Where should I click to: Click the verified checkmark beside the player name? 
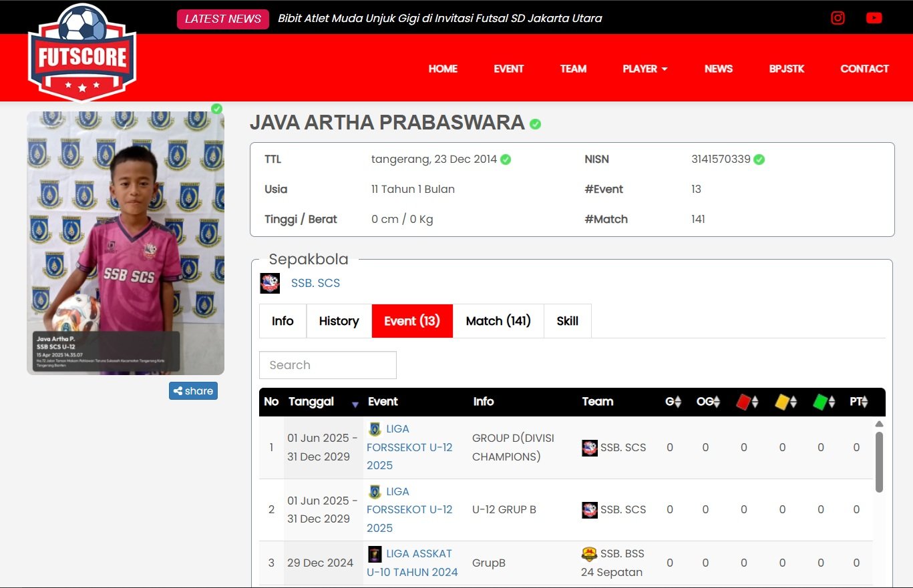[x=535, y=124]
